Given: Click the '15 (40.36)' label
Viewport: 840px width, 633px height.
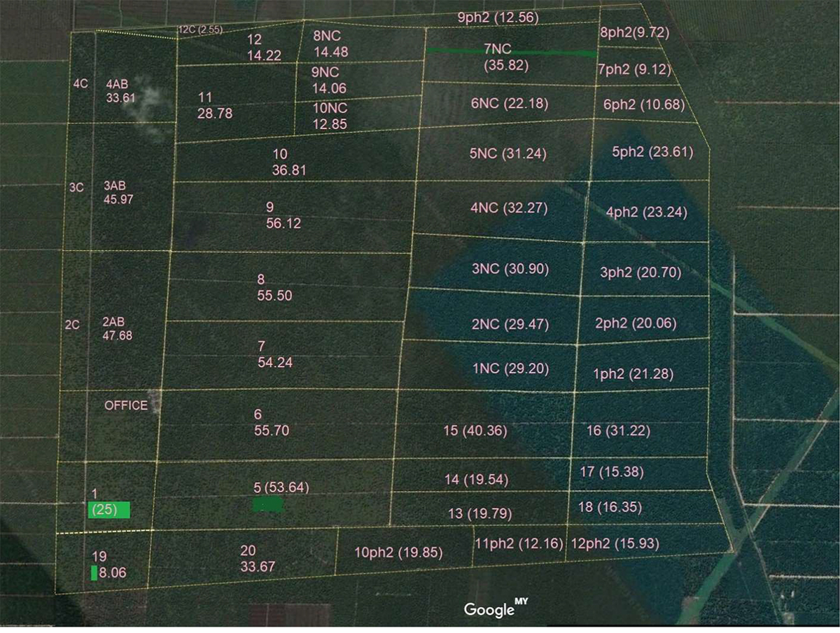Looking at the screenshot, I should 475,431.
